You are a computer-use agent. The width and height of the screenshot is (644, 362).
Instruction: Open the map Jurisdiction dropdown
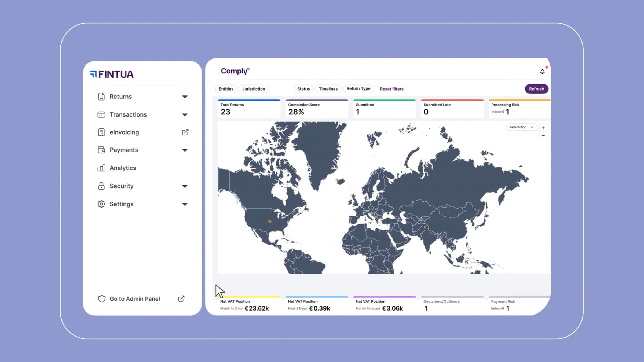tap(521, 127)
